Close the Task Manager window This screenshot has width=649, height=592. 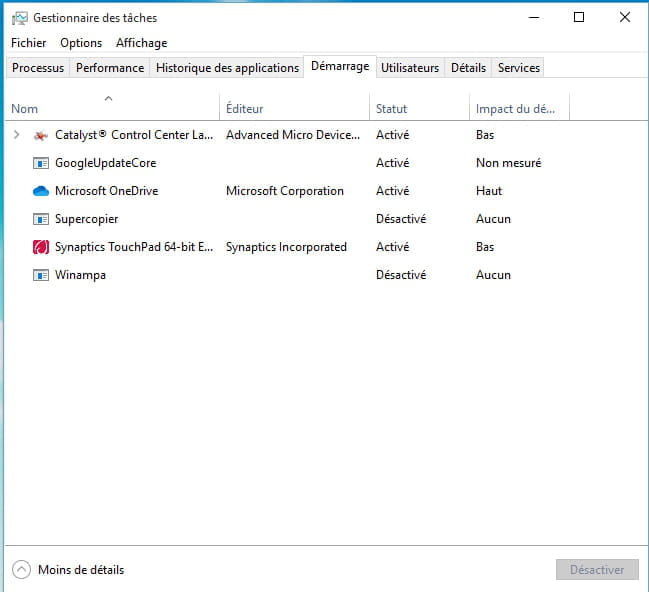625,17
